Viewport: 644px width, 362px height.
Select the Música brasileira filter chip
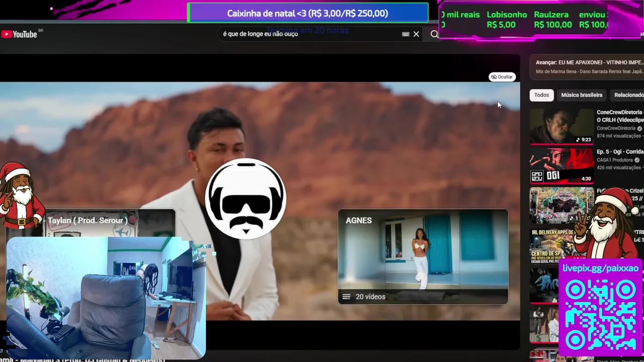pos(582,95)
